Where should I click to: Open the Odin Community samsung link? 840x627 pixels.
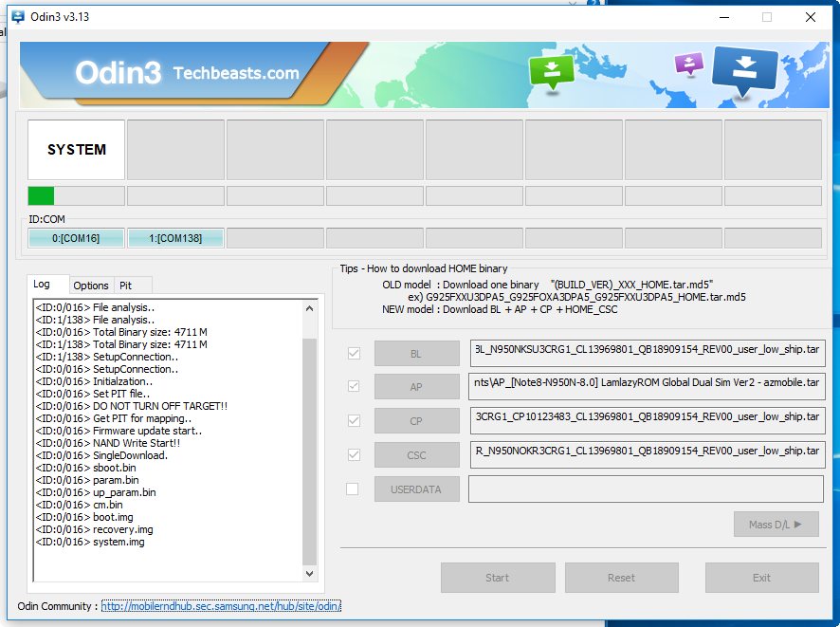point(221,606)
